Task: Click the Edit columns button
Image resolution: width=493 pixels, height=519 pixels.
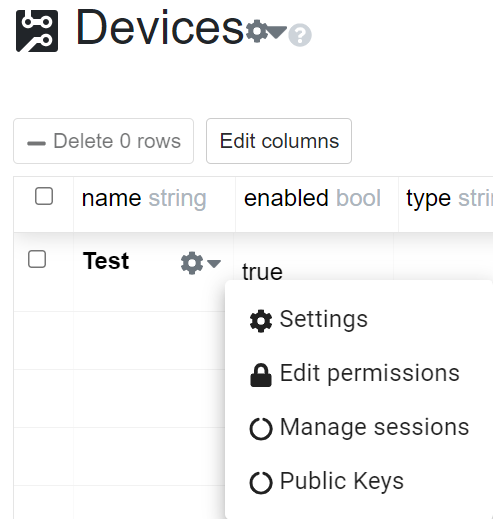Action: (279, 141)
